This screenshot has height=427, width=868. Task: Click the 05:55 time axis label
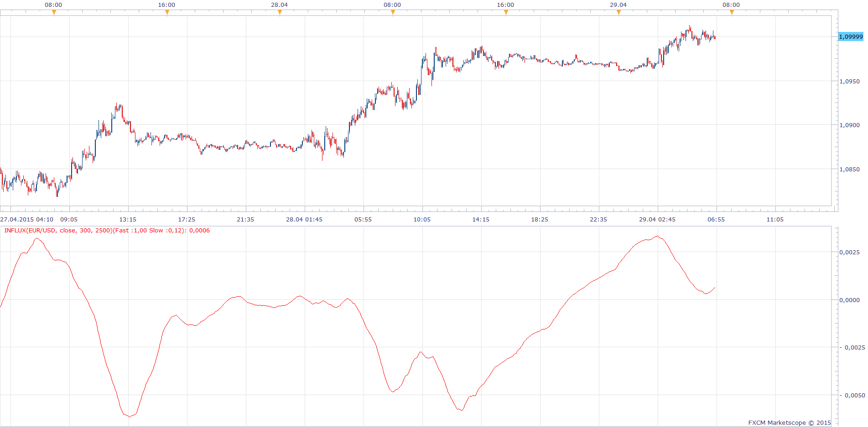tap(363, 220)
